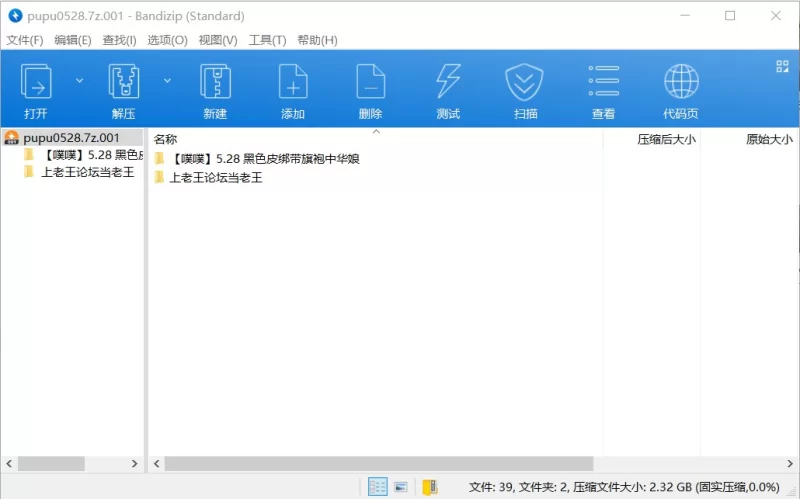Click the 删除 (Delete) file icon
This screenshot has width=800, height=499.
(x=370, y=82)
